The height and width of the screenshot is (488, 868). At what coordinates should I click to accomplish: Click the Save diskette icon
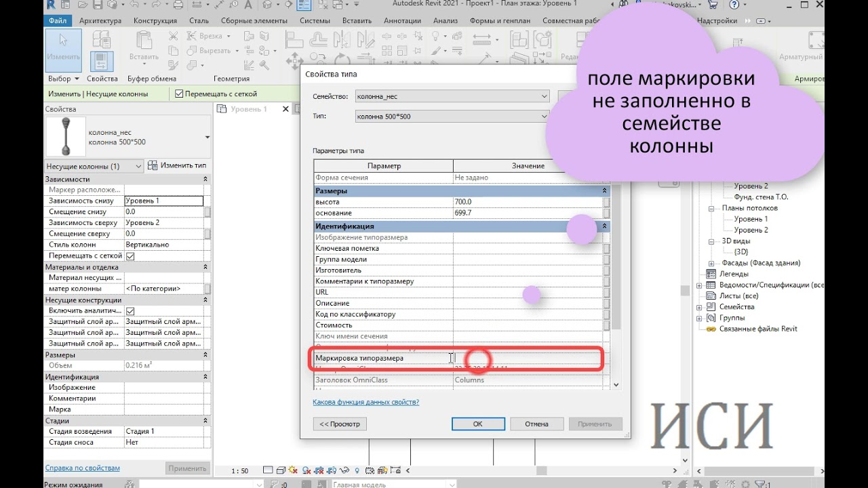tap(98, 5)
